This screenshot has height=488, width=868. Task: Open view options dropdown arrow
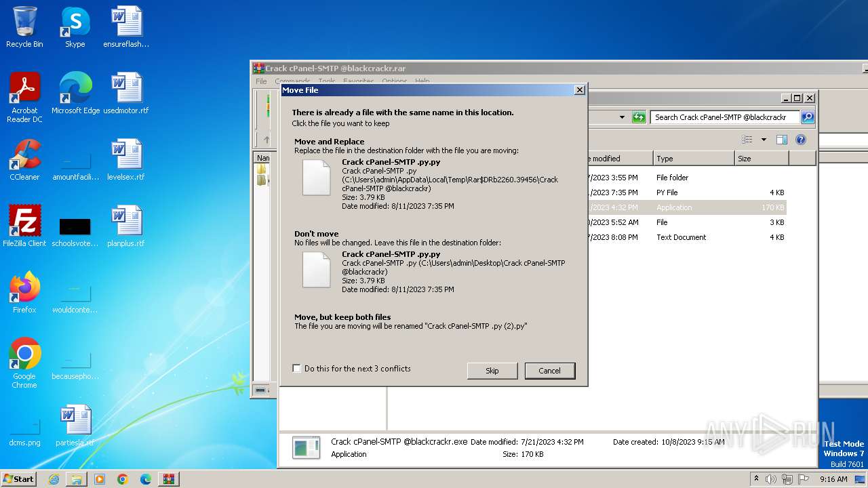tap(764, 140)
